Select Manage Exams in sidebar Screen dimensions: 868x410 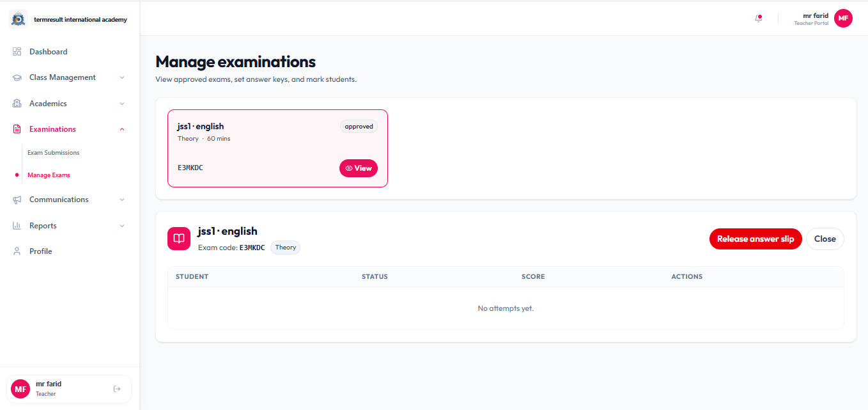[49, 175]
